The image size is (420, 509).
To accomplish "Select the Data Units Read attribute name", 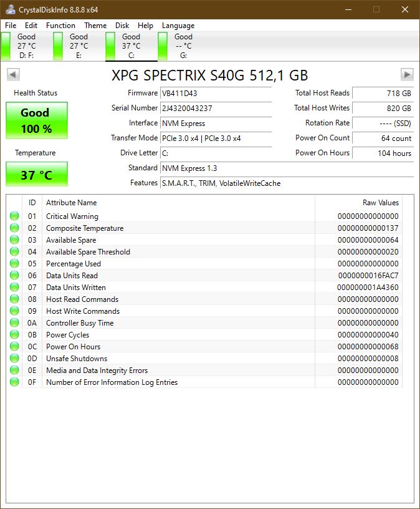I will pyautogui.click(x=72, y=276).
